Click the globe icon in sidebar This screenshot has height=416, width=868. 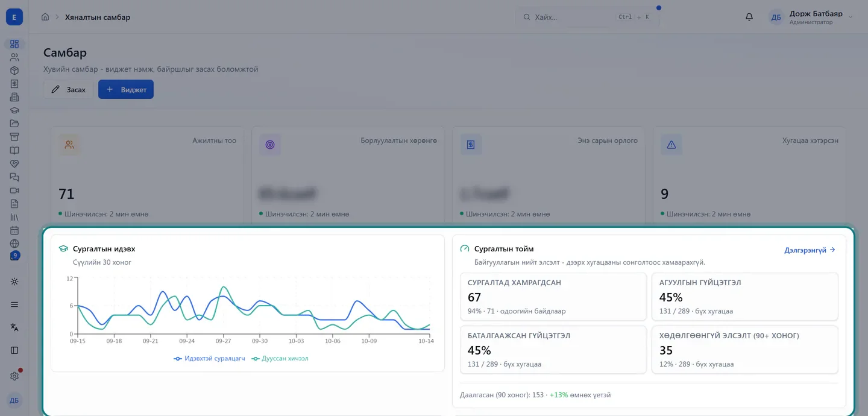click(14, 244)
